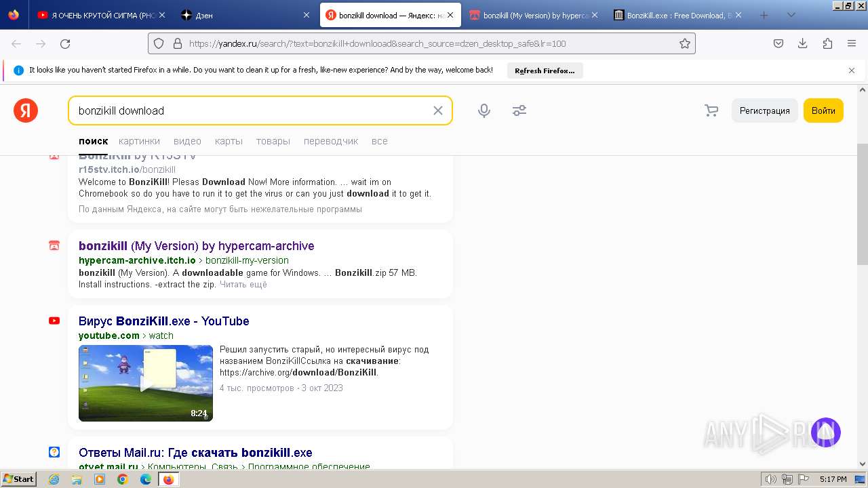Switch to the BonziKill.exe Free Download tab
The width and height of the screenshot is (868, 488).
pos(677,15)
